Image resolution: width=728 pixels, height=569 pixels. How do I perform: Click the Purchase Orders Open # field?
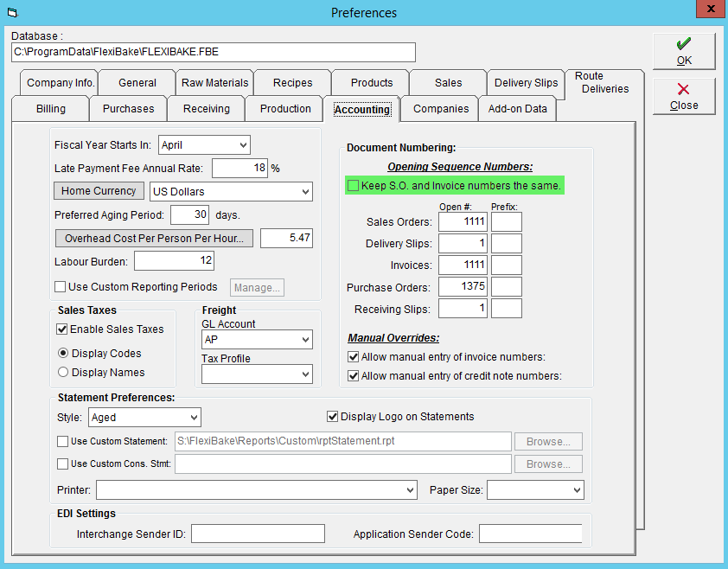coord(463,286)
